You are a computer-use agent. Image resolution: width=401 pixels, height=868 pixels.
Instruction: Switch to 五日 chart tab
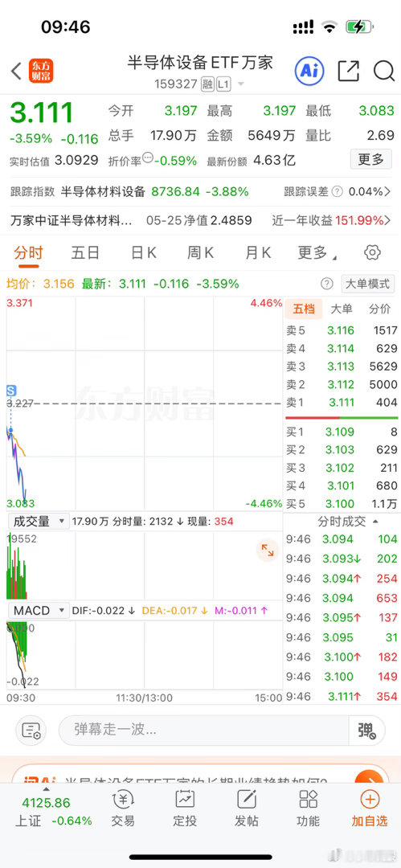tap(85, 253)
